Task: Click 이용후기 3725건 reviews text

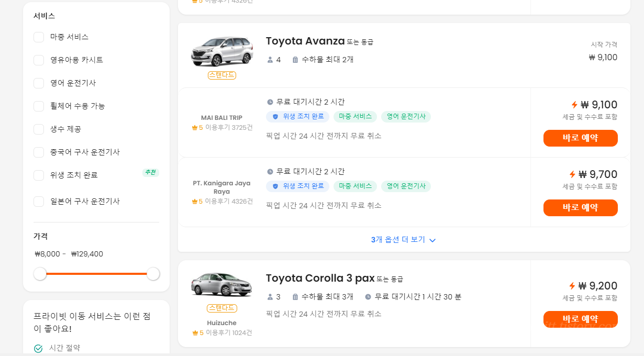Action: point(229,128)
